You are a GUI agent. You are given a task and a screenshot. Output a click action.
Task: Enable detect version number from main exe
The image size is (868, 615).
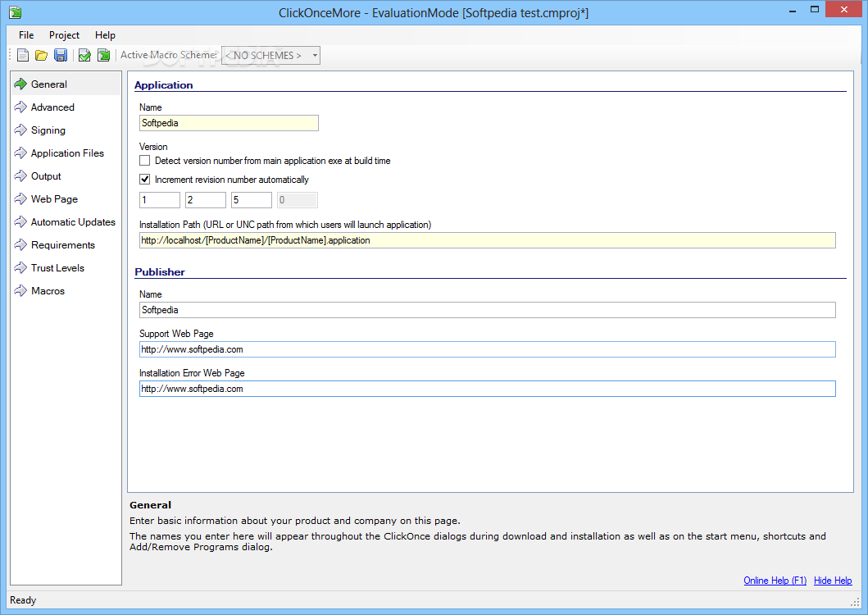click(x=145, y=161)
